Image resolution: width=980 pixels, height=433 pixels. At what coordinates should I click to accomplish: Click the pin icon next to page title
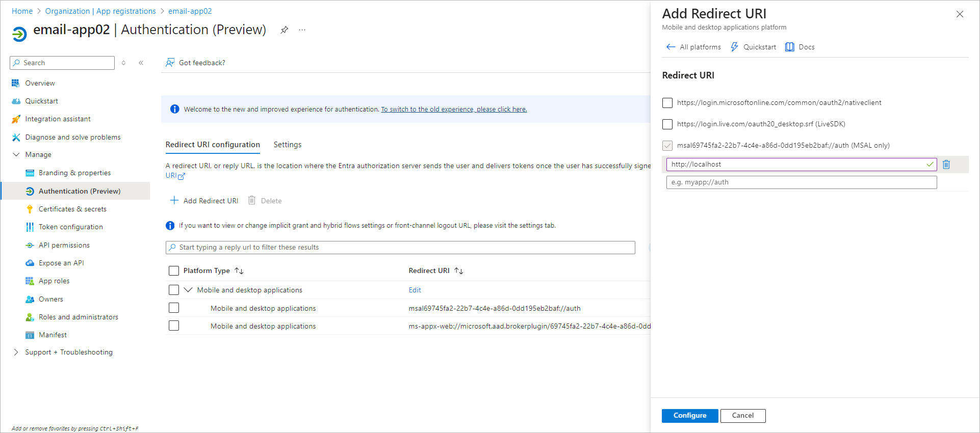point(285,30)
